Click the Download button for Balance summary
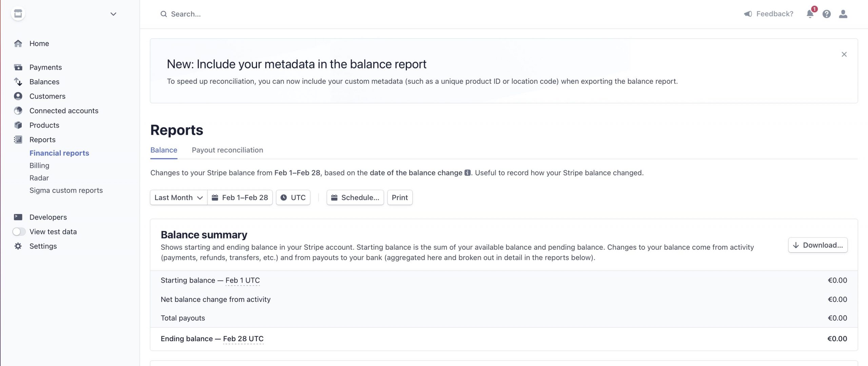This screenshot has width=868, height=366. point(817,245)
